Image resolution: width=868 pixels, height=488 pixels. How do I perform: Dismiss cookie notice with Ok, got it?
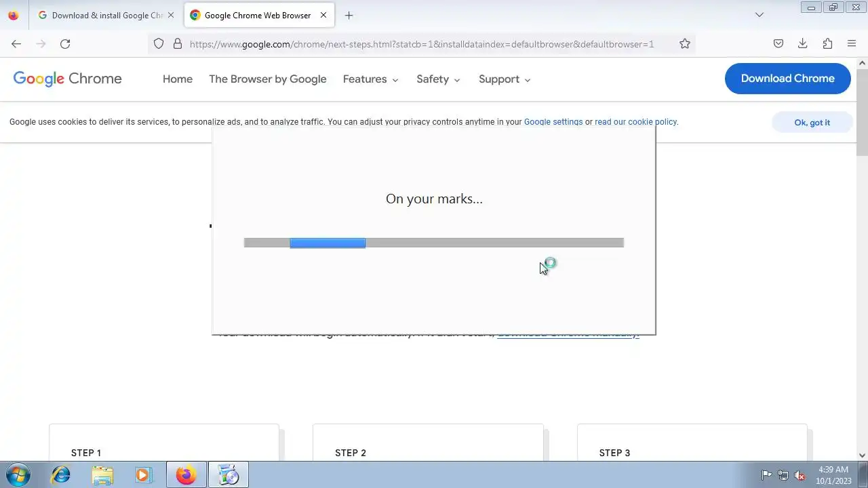[812, 123]
